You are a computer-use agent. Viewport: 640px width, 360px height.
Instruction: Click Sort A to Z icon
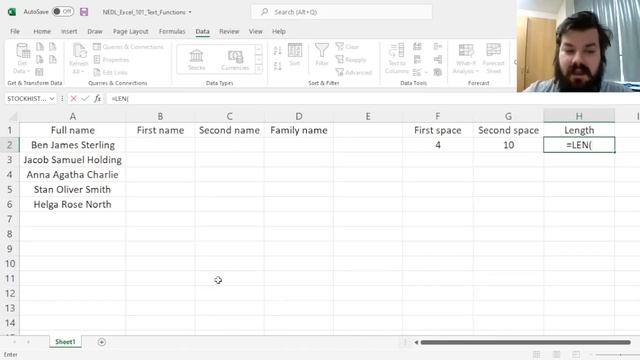[278, 51]
